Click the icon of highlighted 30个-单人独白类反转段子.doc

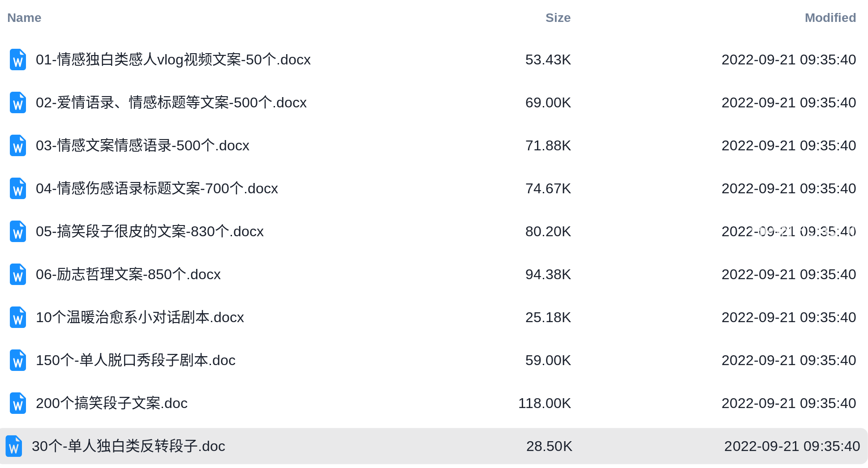point(14,446)
